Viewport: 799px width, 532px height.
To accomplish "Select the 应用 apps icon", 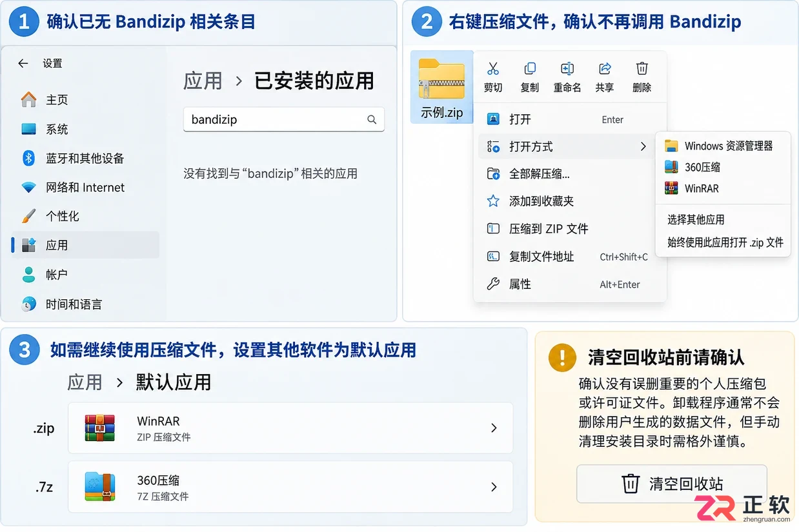I will click(28, 245).
